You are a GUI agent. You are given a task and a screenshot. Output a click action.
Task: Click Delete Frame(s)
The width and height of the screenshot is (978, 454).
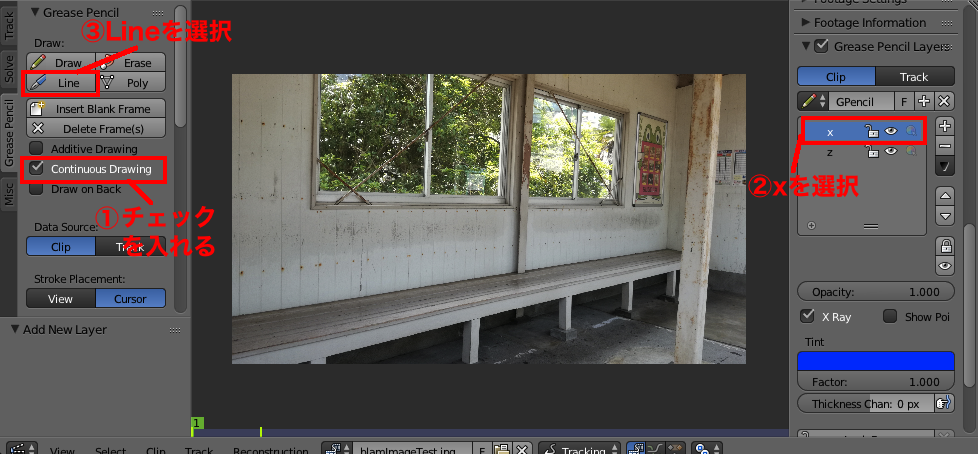pyautogui.click(x=96, y=128)
